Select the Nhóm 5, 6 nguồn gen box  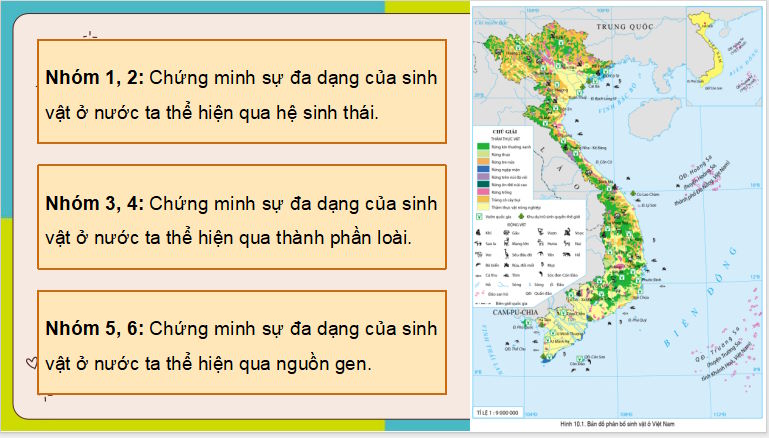point(242,342)
